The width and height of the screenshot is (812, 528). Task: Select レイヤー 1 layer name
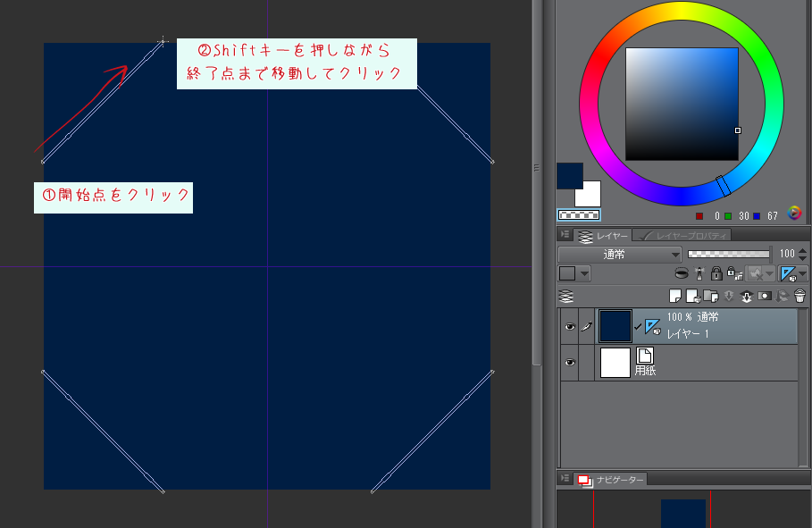687,334
